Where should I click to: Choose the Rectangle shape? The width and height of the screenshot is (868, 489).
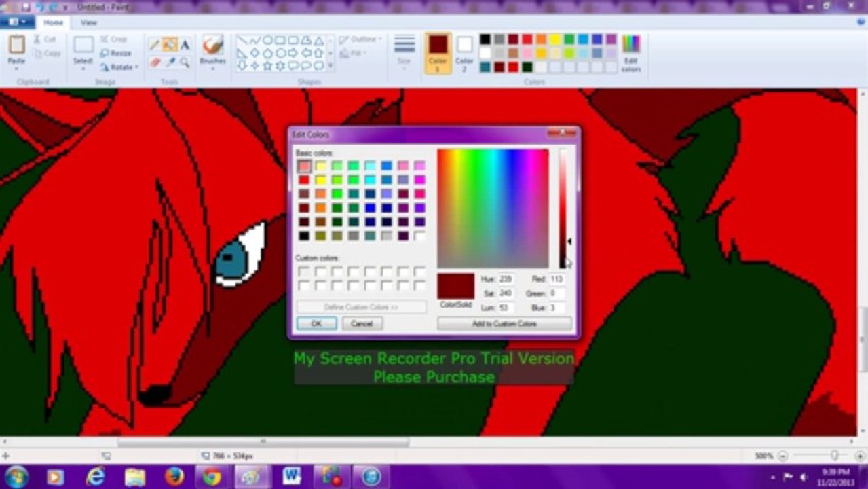click(280, 41)
